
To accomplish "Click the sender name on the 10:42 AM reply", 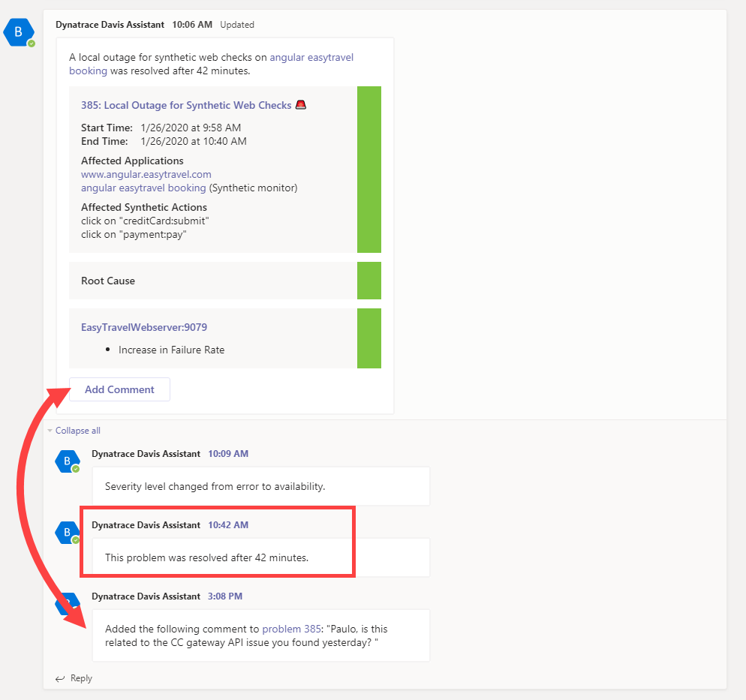I will [x=146, y=525].
